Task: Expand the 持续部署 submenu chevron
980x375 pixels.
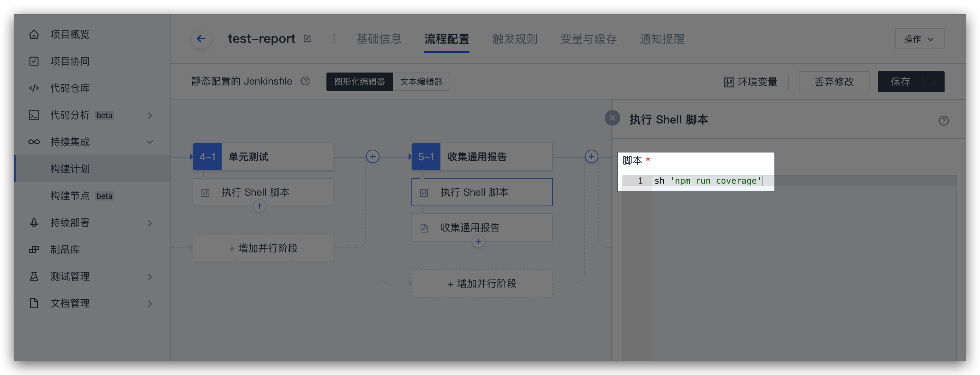Action: (x=150, y=223)
